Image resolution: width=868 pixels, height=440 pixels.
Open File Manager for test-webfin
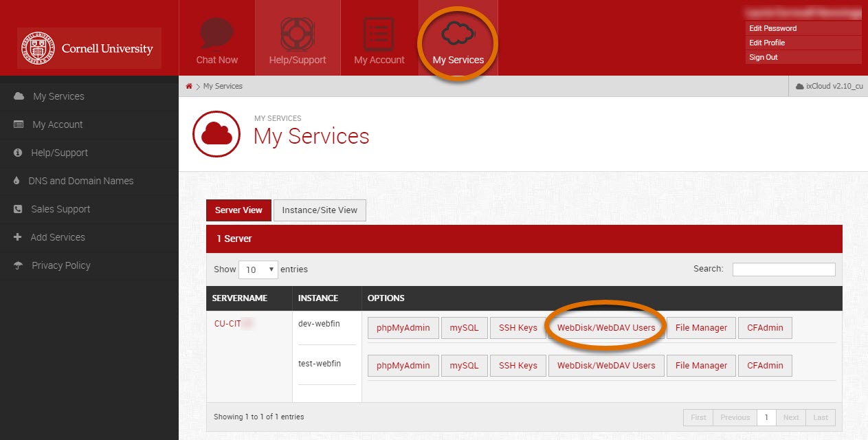701,366
